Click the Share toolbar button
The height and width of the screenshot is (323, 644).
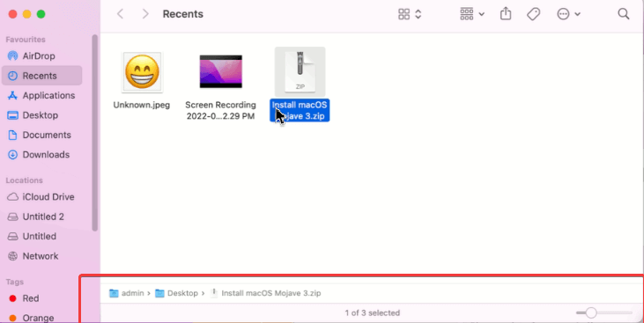click(506, 13)
